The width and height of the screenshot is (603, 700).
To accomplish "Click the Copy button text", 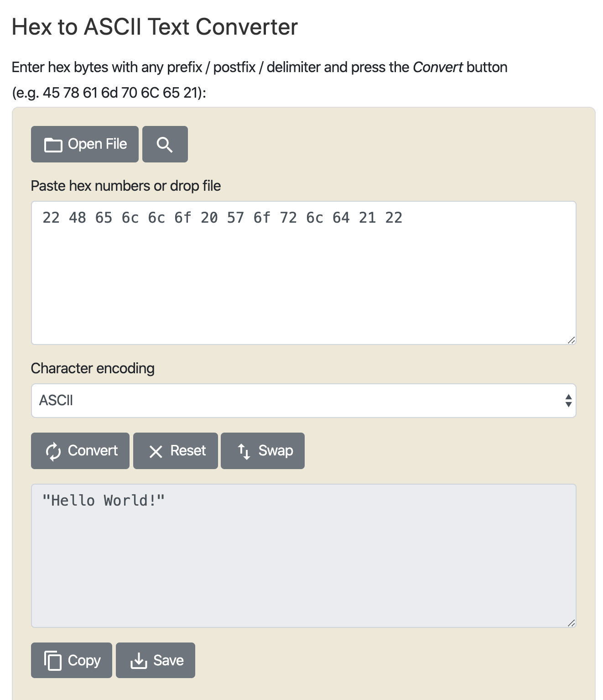I will pos(84,661).
